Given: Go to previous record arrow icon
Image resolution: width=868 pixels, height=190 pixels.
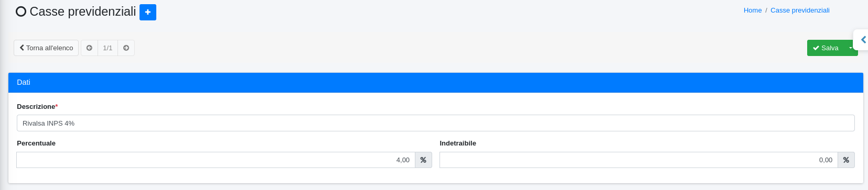Looking at the screenshot, I should [x=89, y=48].
